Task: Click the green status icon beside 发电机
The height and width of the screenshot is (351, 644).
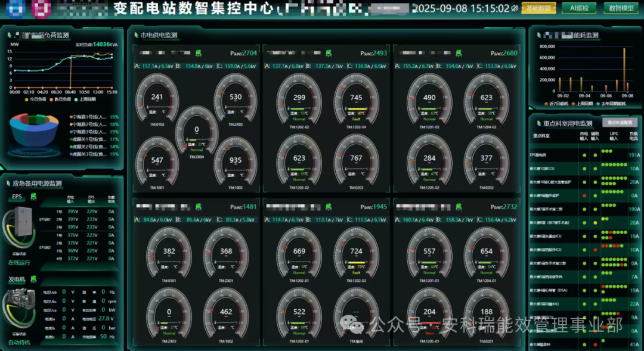Action: [x=33, y=279]
